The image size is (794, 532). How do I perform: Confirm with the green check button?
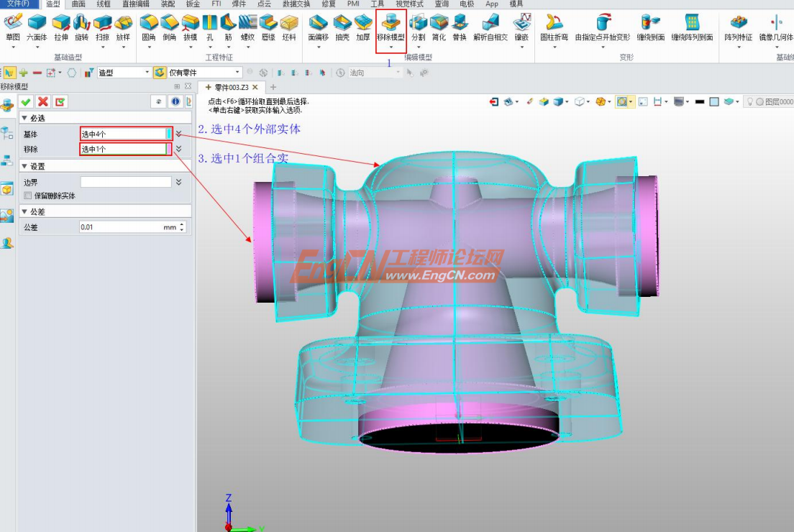pyautogui.click(x=27, y=102)
